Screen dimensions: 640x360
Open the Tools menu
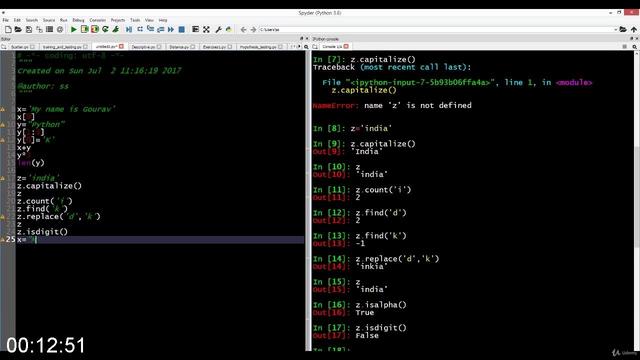pos(135,20)
